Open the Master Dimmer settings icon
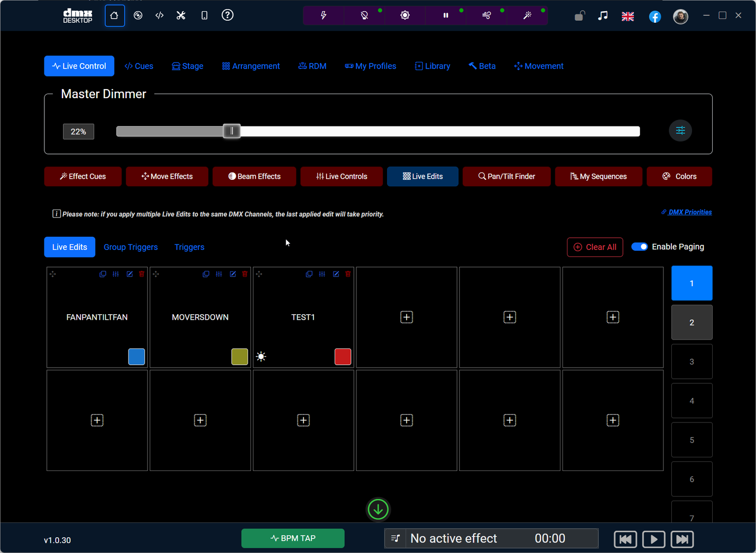756x553 pixels. (x=680, y=130)
